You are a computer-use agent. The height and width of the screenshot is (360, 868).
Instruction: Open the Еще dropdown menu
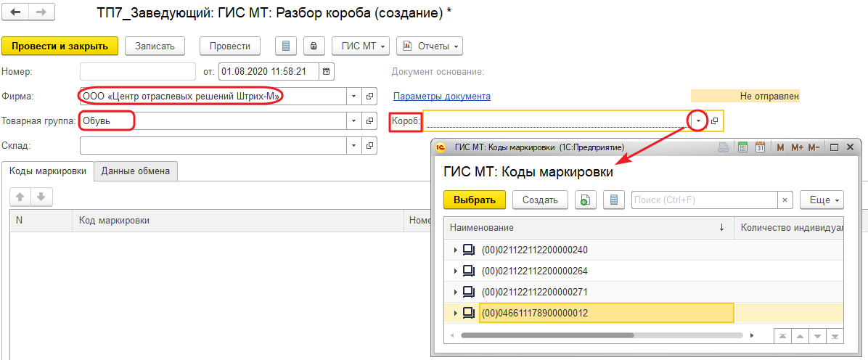[x=822, y=200]
